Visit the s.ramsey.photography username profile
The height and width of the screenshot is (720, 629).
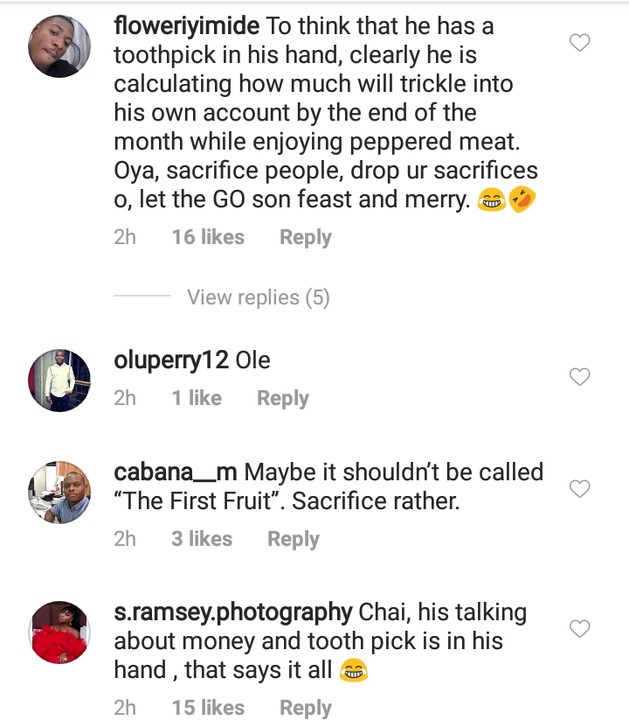pos(233,612)
